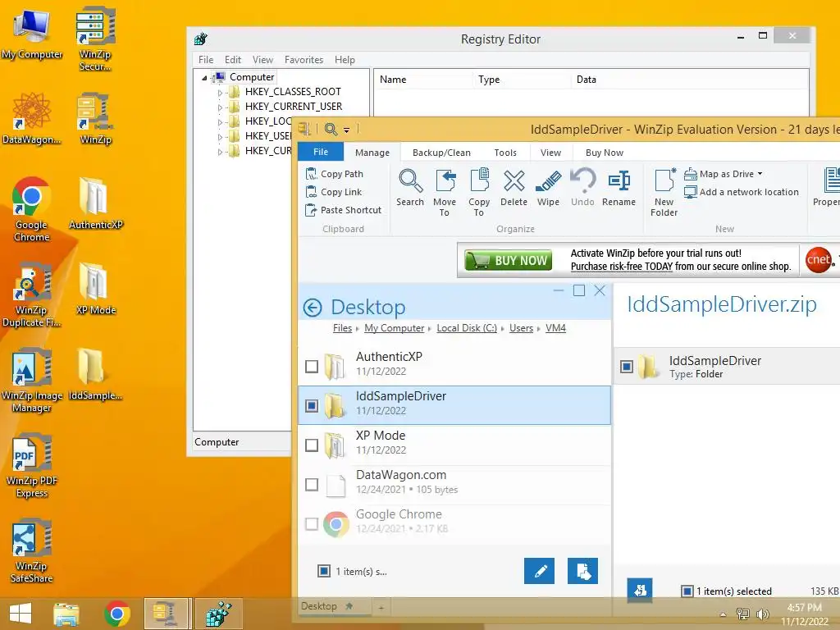Open Edit menu in Registry Editor
This screenshot has width=840, height=630.
[x=232, y=59]
